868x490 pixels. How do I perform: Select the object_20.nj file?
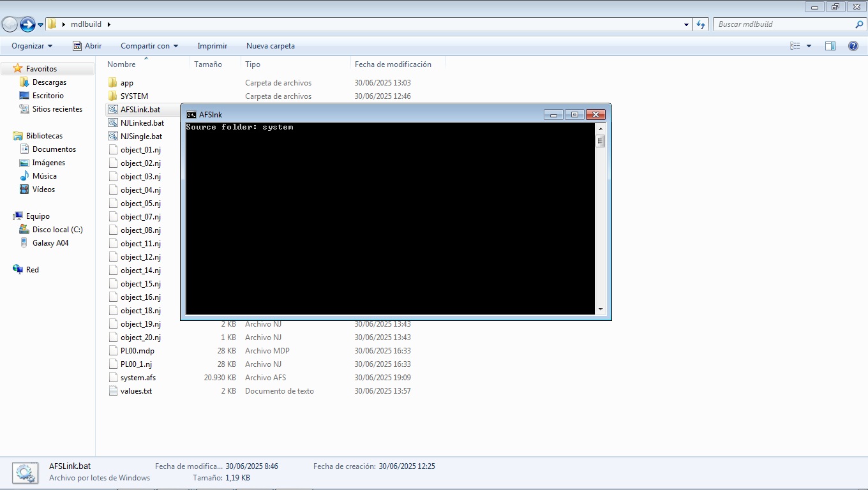click(x=140, y=338)
